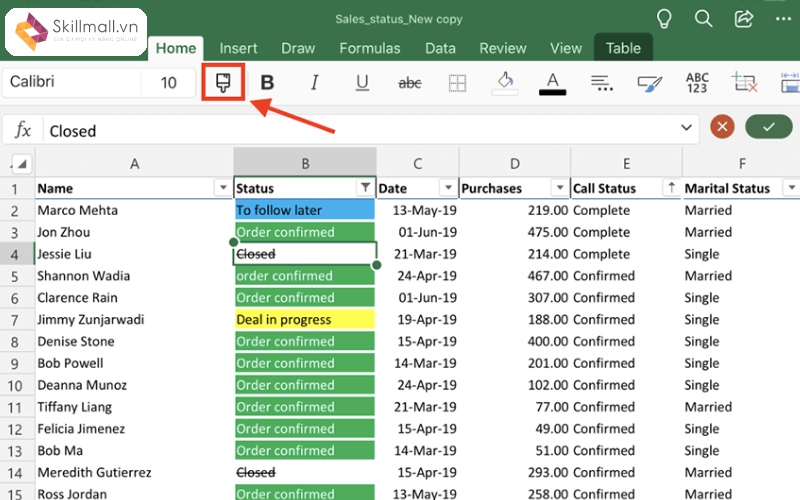Image resolution: width=800 pixels, height=500 pixels.
Task: Select the Fill Color bucket
Action: coord(505,83)
